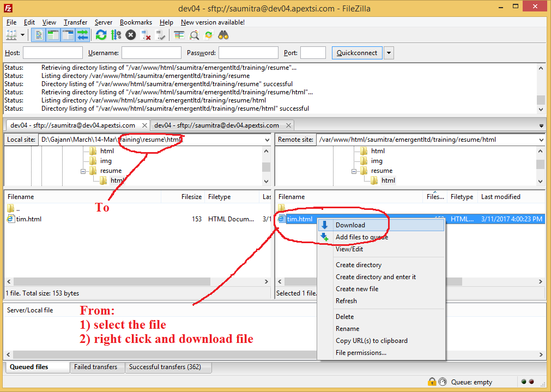The height and width of the screenshot is (392, 551).
Task: Choose View/Edit from the context menu
Action: (382, 249)
